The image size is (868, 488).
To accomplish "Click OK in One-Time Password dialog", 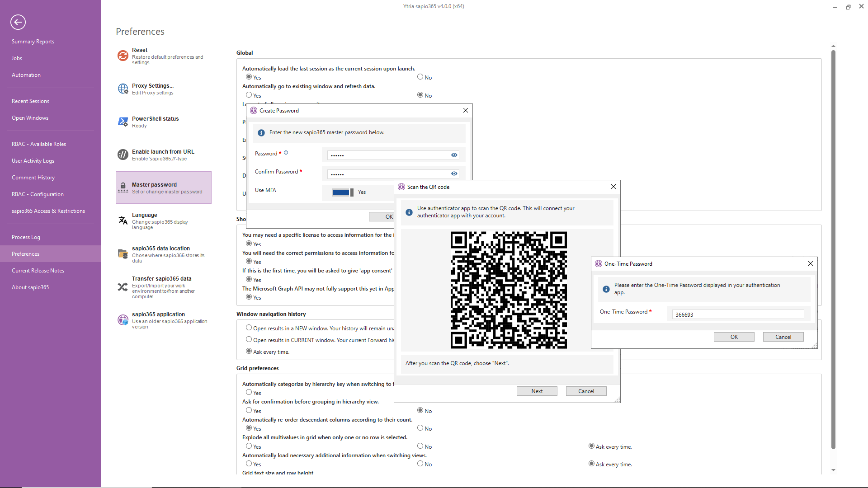I will [x=734, y=337].
